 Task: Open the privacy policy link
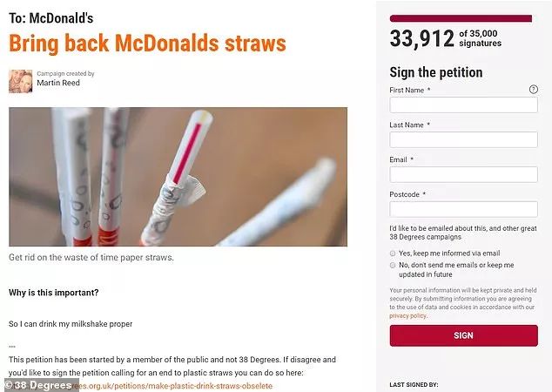(x=407, y=316)
